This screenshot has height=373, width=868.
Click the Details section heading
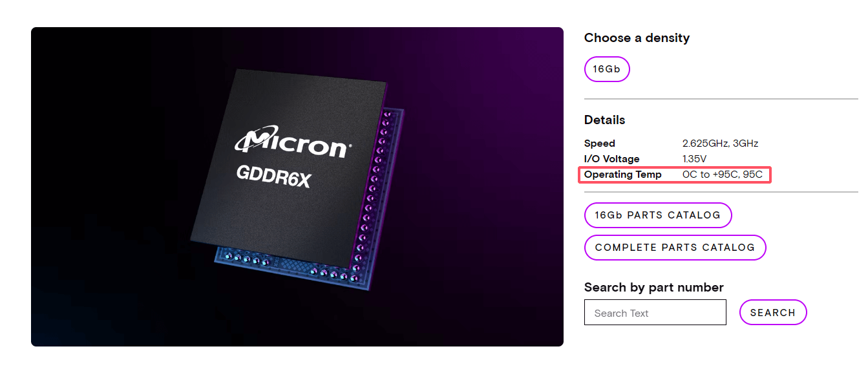click(604, 120)
